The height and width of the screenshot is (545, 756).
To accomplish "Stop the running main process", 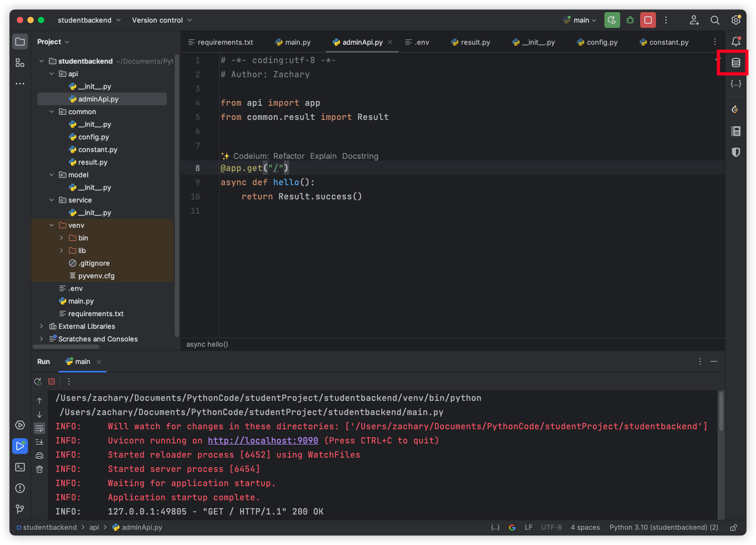I will pos(648,20).
